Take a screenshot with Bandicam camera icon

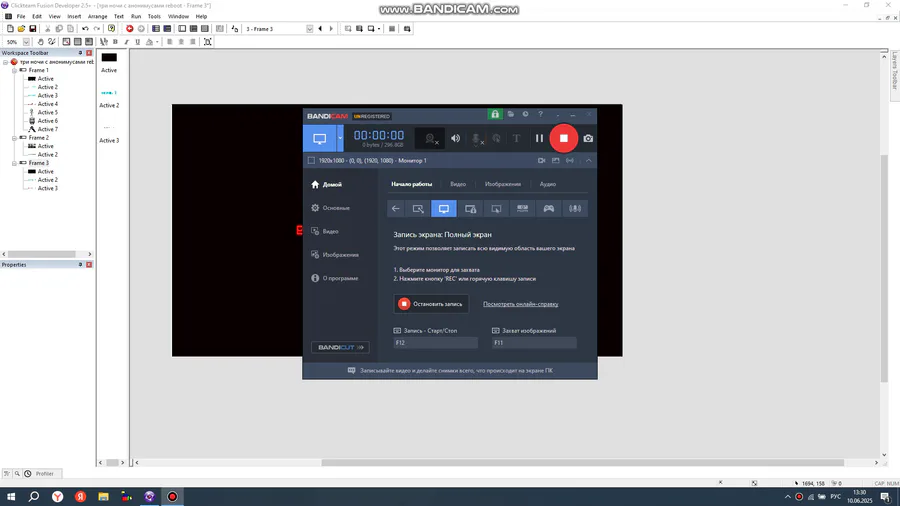pos(588,138)
